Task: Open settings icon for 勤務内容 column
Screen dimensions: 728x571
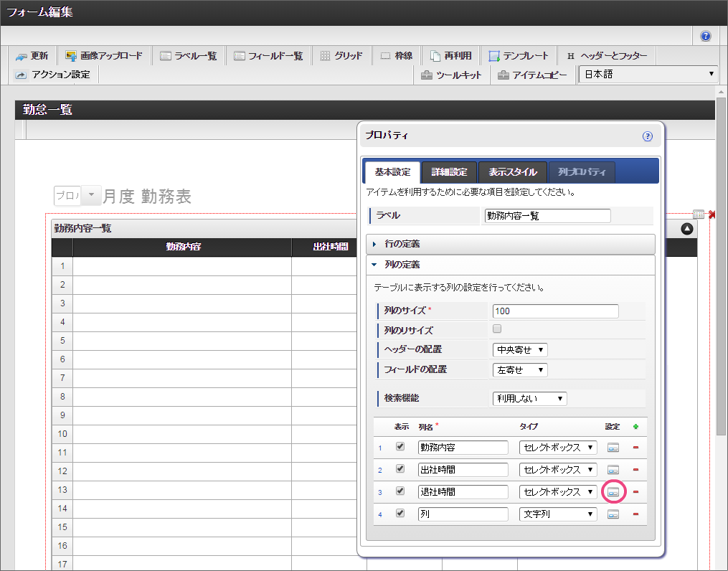Action: (x=613, y=448)
